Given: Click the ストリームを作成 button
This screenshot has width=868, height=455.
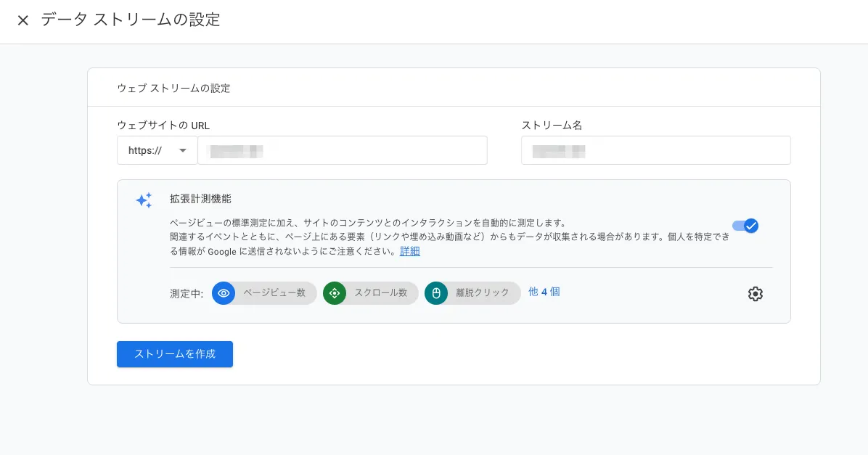Looking at the screenshot, I should pyautogui.click(x=175, y=354).
